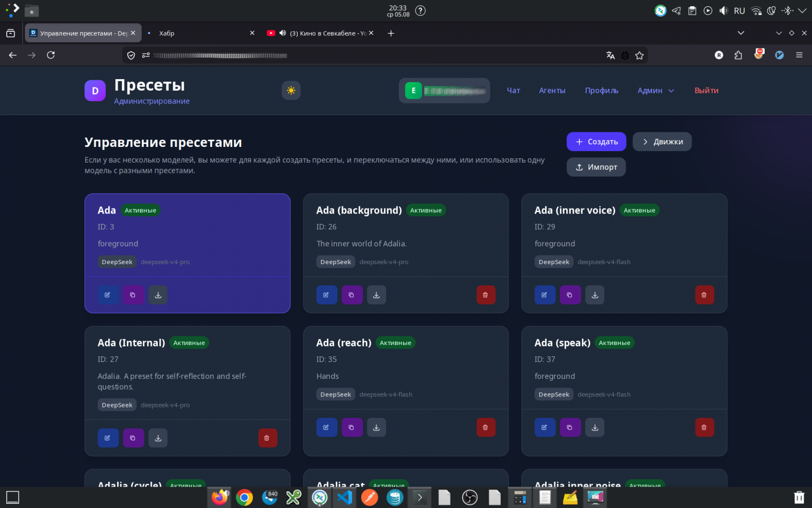Duplicate the Ada (speak) preset
Image resolution: width=812 pixels, height=508 pixels.
coord(570,427)
